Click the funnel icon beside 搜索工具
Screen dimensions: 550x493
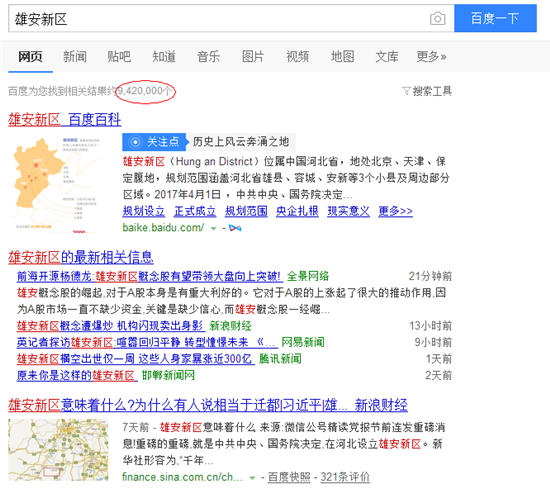tap(406, 91)
